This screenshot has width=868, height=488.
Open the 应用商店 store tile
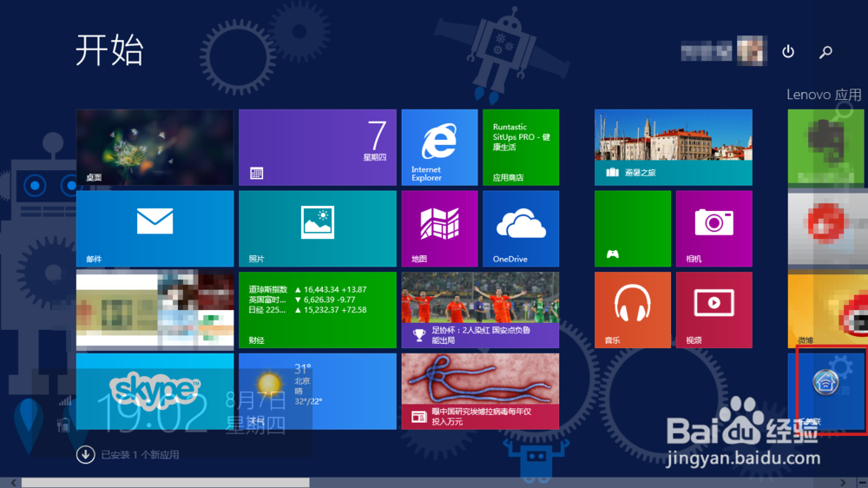click(521, 148)
